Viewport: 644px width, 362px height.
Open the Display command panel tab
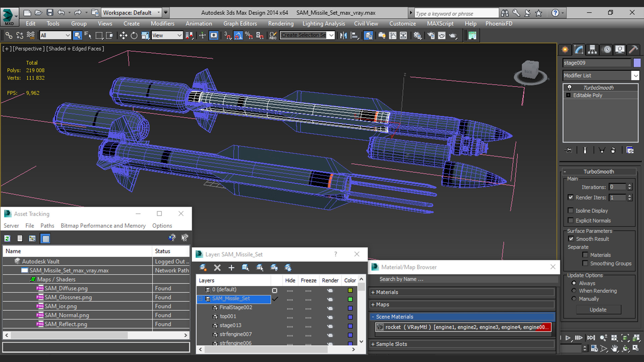620,50
